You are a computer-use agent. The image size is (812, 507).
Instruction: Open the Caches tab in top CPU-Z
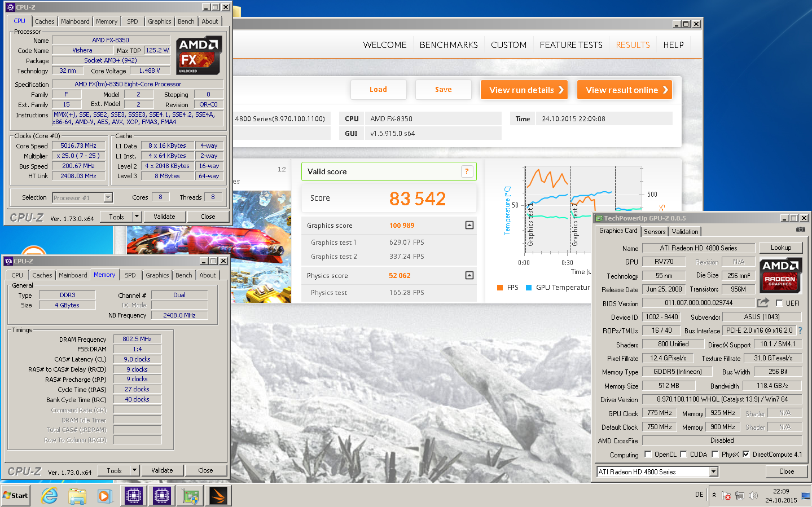(x=45, y=21)
